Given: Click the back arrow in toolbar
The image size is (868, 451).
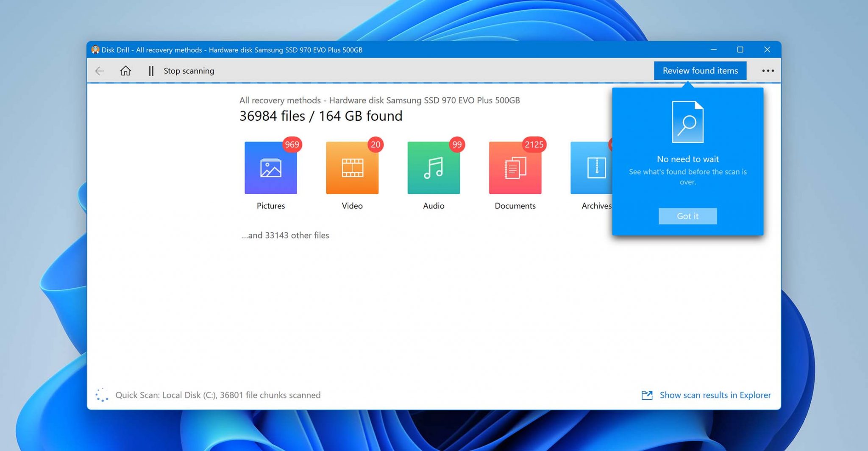Looking at the screenshot, I should tap(100, 71).
